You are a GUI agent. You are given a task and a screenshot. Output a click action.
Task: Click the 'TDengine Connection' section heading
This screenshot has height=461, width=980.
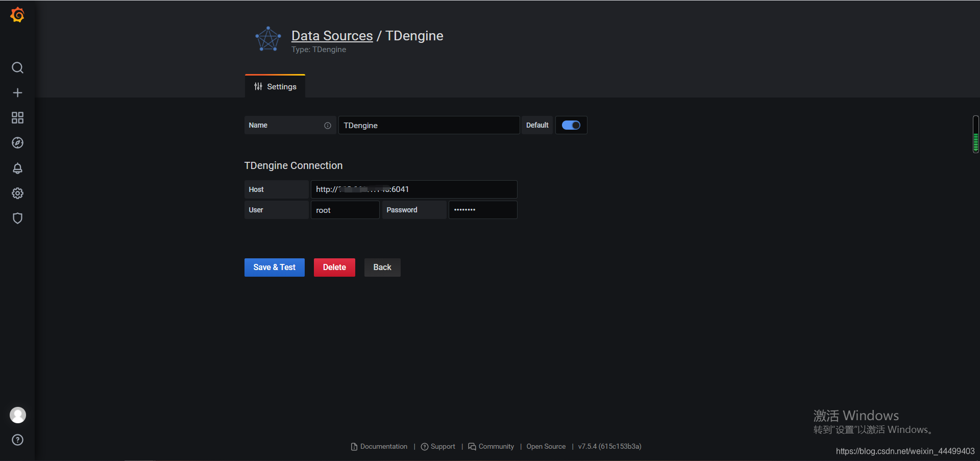point(293,165)
